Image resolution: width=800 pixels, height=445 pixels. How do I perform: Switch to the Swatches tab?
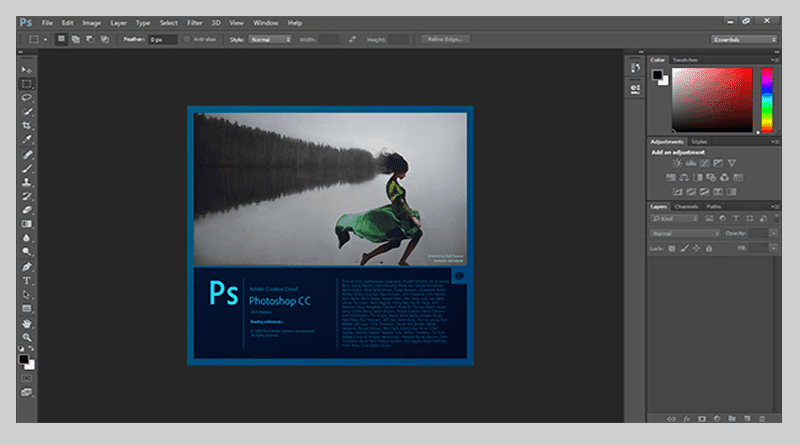[x=685, y=60]
